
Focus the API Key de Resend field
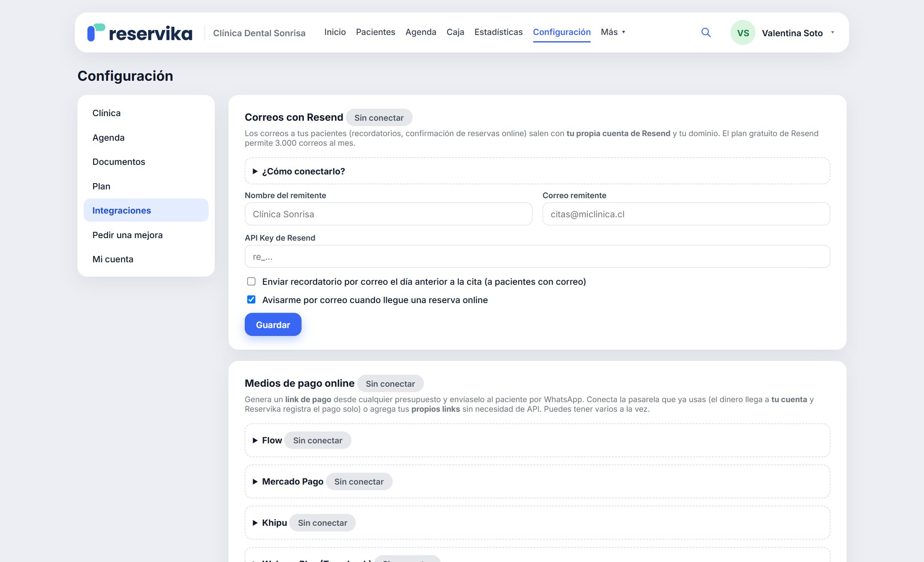(x=537, y=256)
